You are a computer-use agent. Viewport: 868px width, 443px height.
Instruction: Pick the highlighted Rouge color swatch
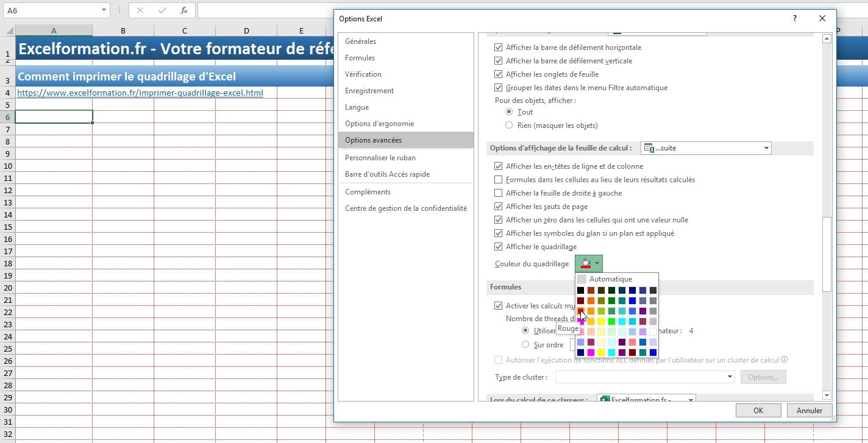[581, 311]
